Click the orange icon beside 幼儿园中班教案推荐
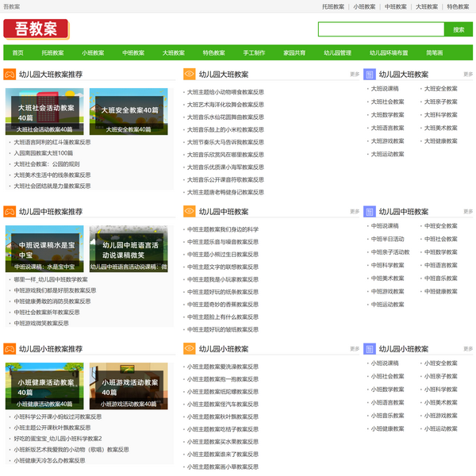The image size is (476, 476). 10,212
